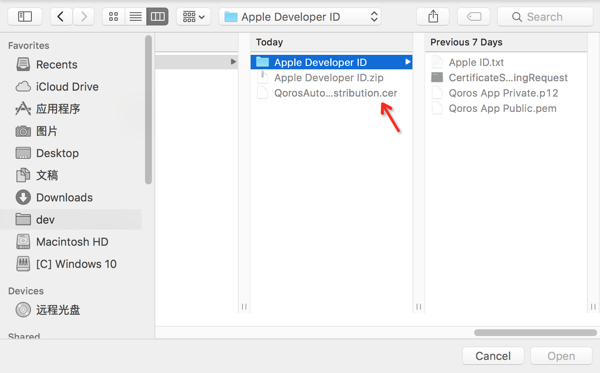Open the item arrangement dropdown

pyautogui.click(x=194, y=16)
